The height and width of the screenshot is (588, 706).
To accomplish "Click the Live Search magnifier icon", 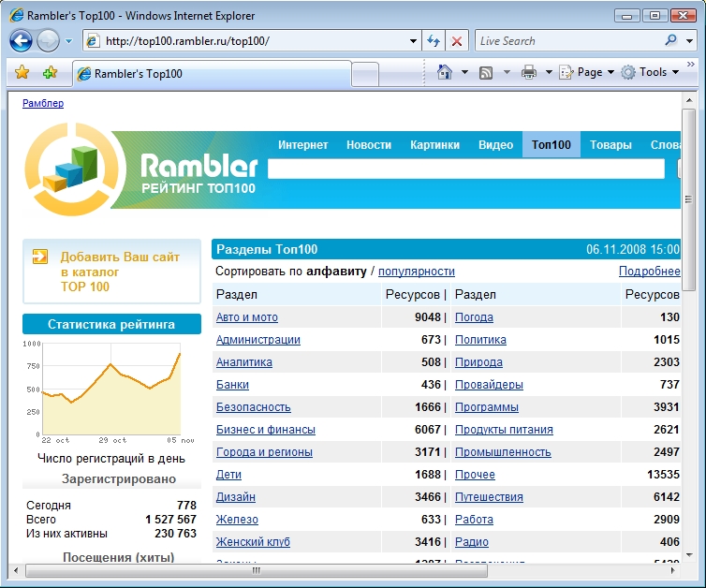I will point(670,40).
